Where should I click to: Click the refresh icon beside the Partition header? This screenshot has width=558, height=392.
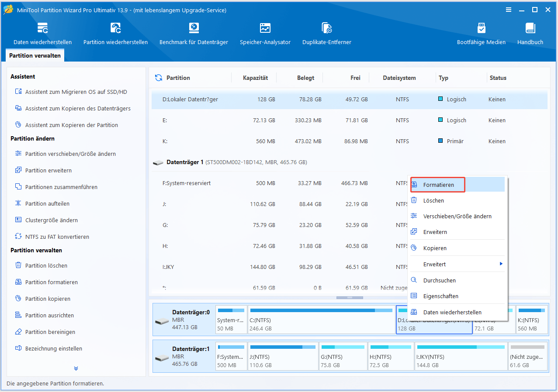click(158, 78)
